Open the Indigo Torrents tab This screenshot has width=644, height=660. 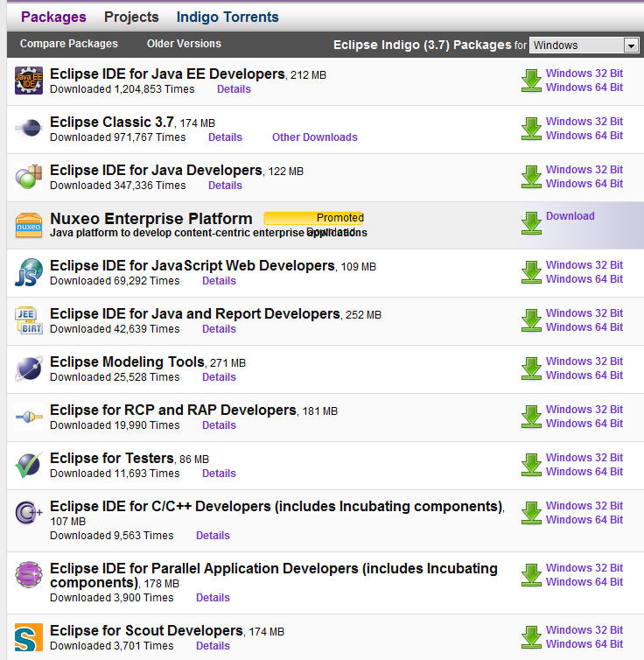click(227, 17)
